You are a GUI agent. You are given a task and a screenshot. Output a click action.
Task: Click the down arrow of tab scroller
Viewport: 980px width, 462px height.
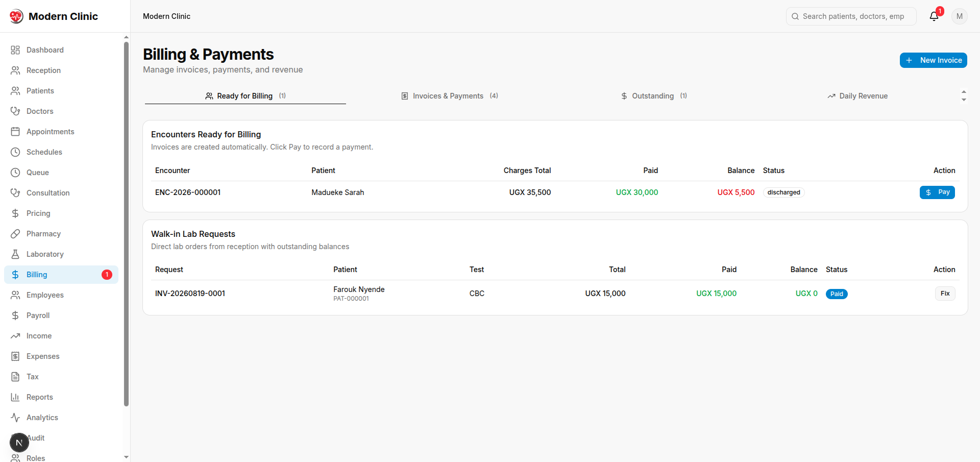pyautogui.click(x=964, y=100)
